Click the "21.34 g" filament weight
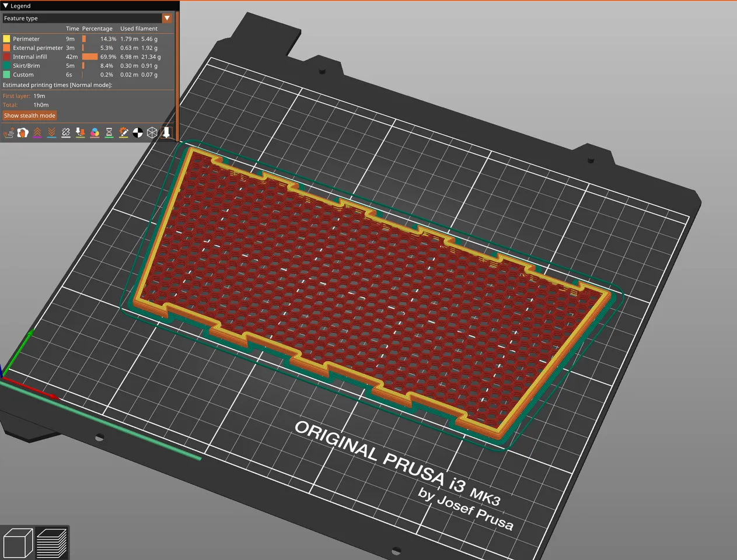The height and width of the screenshot is (560, 737). tap(151, 57)
